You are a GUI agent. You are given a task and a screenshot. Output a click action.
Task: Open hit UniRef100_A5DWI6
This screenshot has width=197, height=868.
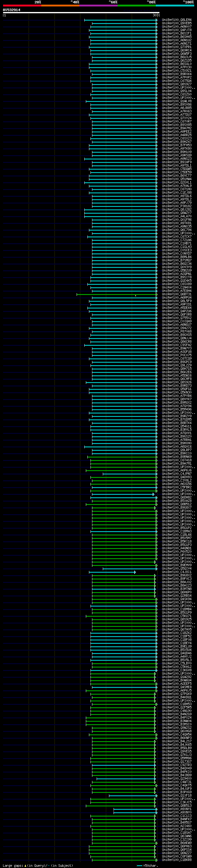point(176,375)
